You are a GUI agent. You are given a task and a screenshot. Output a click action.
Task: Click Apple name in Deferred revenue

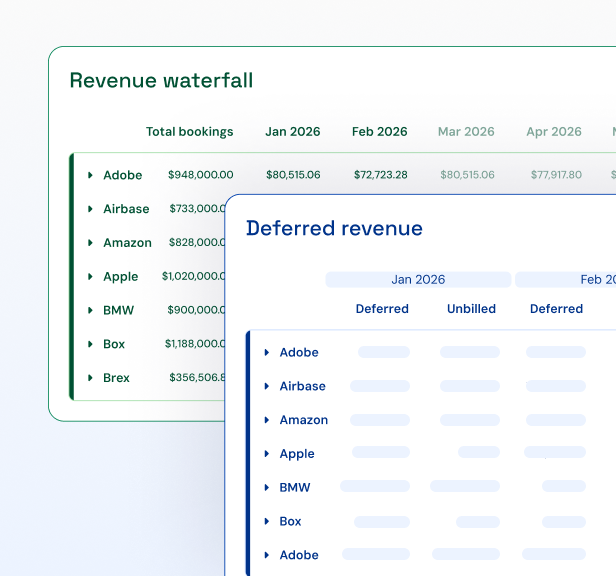tap(297, 454)
